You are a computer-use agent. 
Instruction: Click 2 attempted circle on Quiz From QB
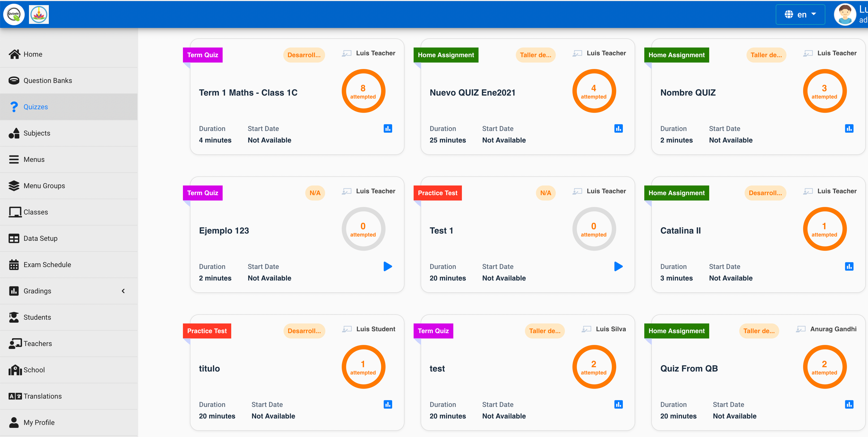pos(825,367)
